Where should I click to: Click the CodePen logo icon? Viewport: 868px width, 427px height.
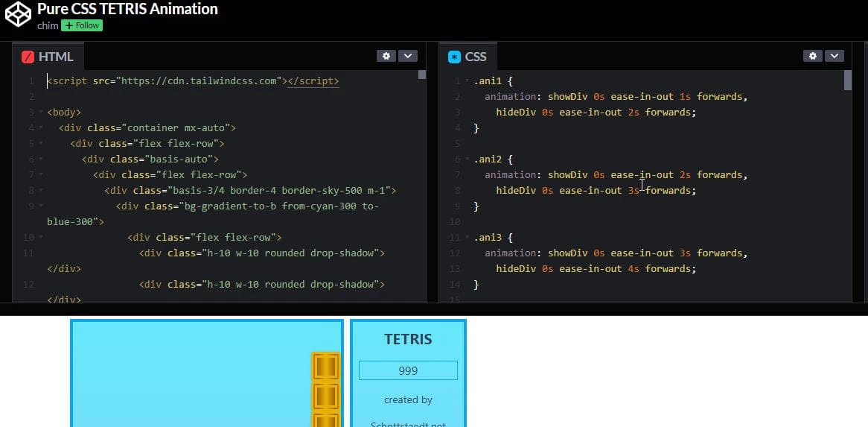point(19,14)
